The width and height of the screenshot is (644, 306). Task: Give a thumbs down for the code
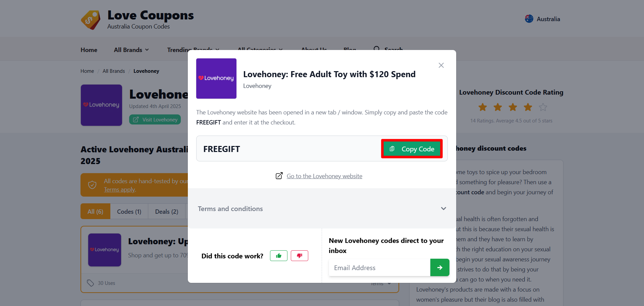tap(300, 255)
